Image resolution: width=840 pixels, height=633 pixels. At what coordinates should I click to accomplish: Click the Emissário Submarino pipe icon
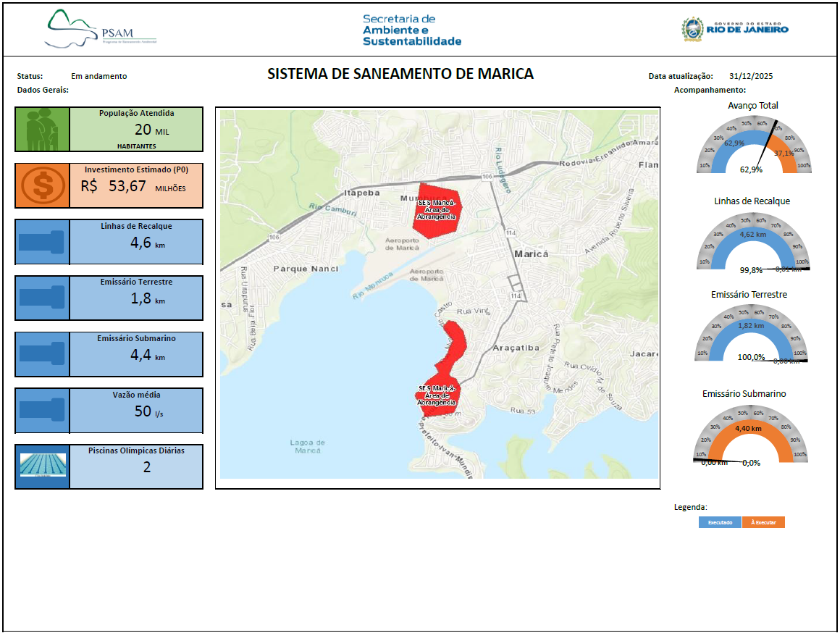click(42, 354)
